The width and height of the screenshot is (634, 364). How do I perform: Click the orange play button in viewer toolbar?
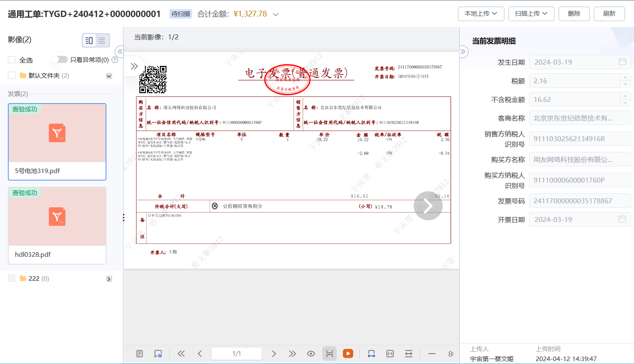[x=348, y=353]
